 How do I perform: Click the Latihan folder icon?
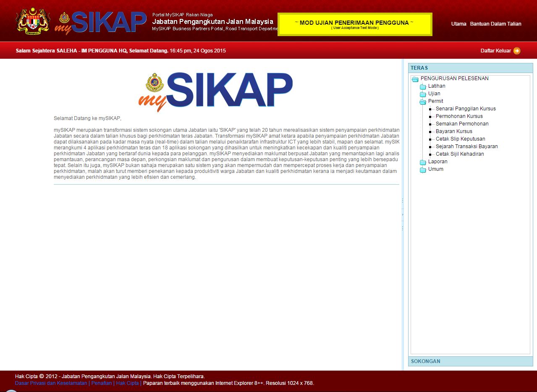[423, 86]
